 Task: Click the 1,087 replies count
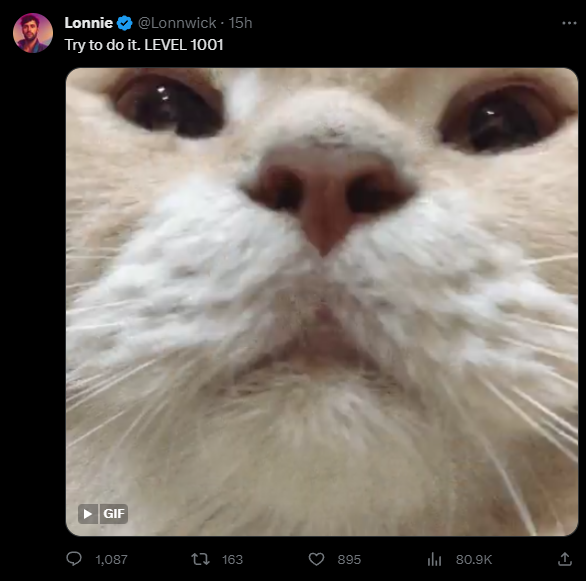(x=111, y=560)
